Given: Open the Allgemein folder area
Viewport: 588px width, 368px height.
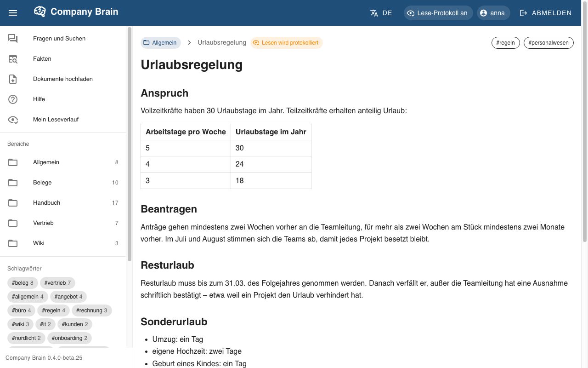Looking at the screenshot, I should point(63,162).
